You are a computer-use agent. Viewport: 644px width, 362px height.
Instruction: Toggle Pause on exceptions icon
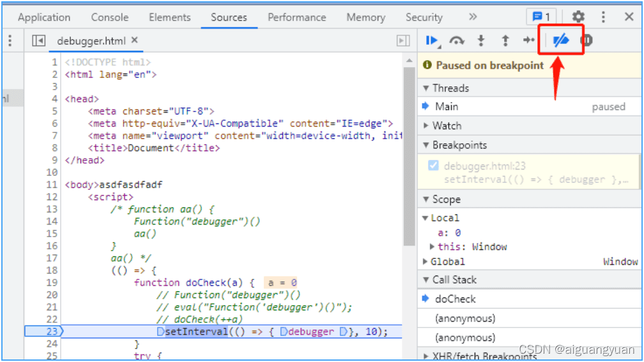(x=586, y=41)
